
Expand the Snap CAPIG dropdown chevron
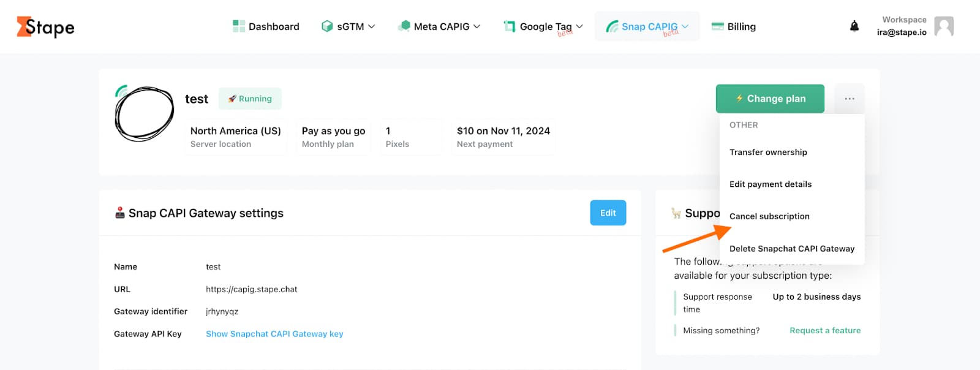click(x=685, y=26)
